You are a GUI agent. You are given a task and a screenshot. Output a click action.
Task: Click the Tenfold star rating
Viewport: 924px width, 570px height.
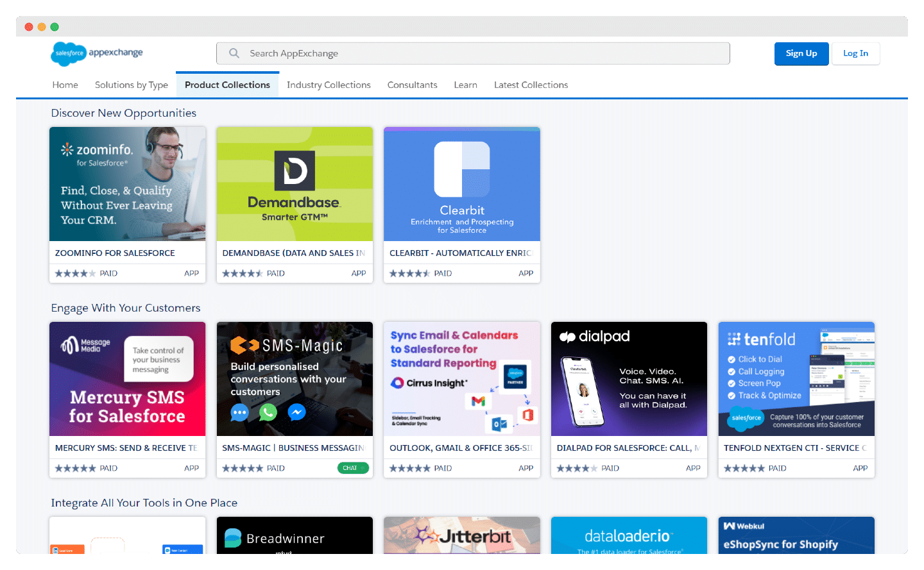tap(744, 468)
